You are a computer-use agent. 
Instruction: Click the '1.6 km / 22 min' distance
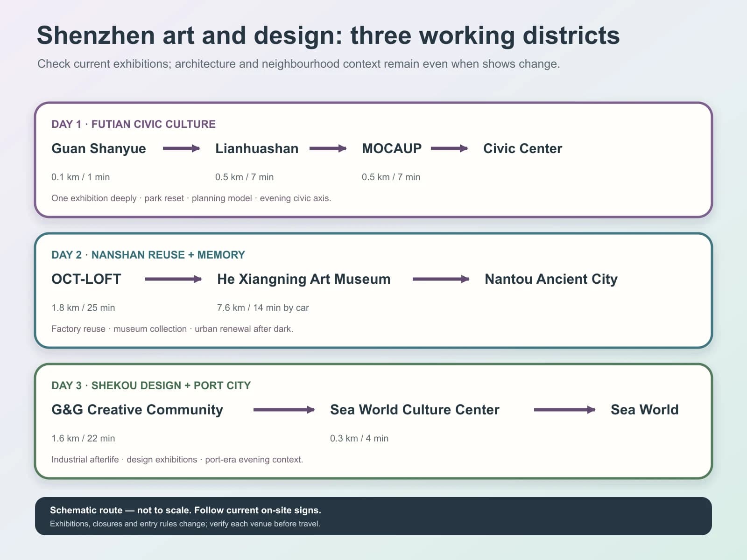pos(83,438)
